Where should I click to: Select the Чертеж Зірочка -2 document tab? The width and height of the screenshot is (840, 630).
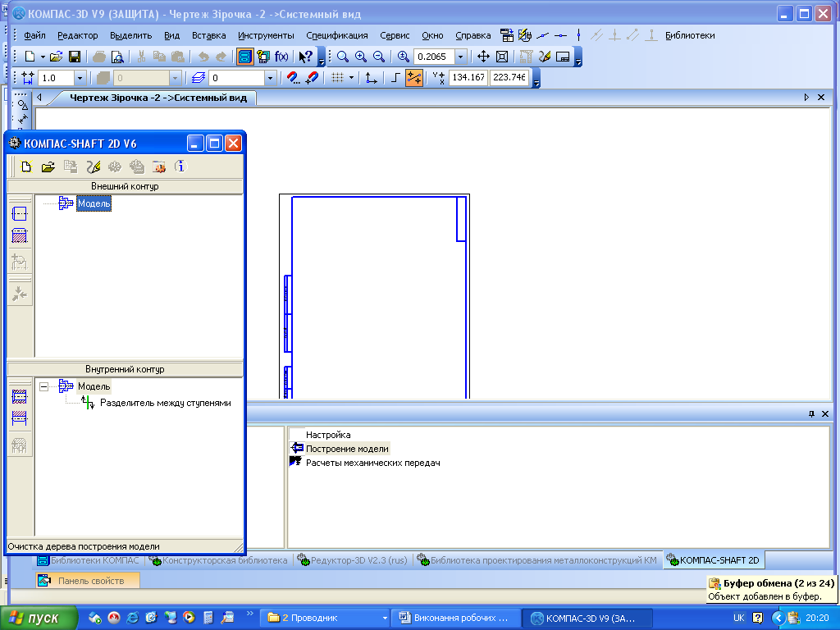click(158, 98)
